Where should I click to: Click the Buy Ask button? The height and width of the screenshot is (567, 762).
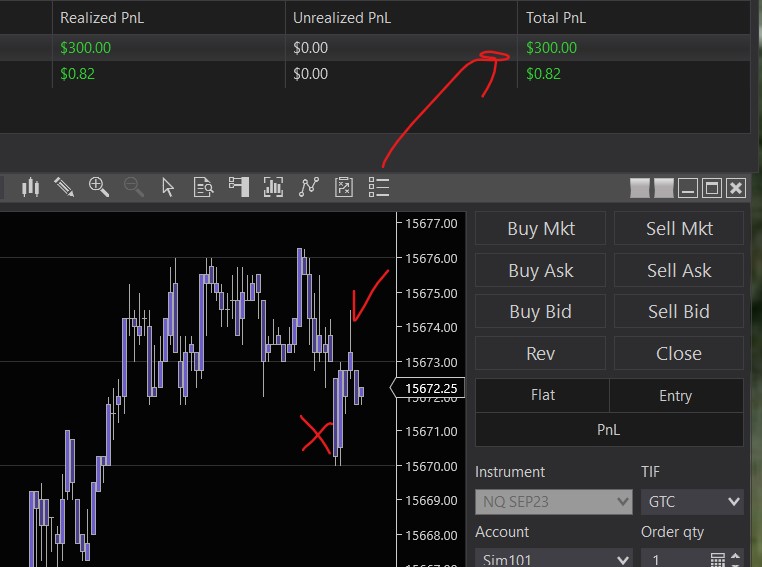pos(540,270)
